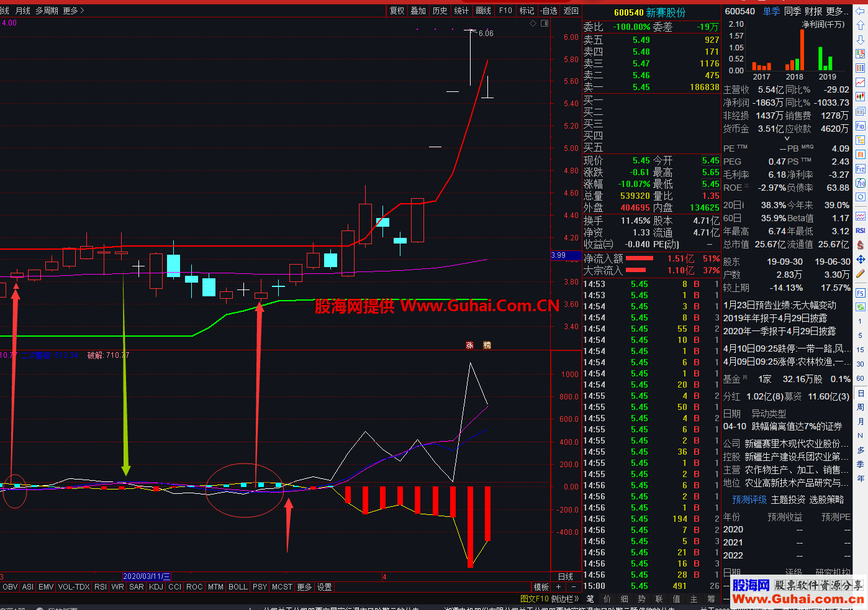The width and height of the screenshot is (868, 610).
Task: Click the cross move arrows icon in sidebar
Action: (x=860, y=259)
